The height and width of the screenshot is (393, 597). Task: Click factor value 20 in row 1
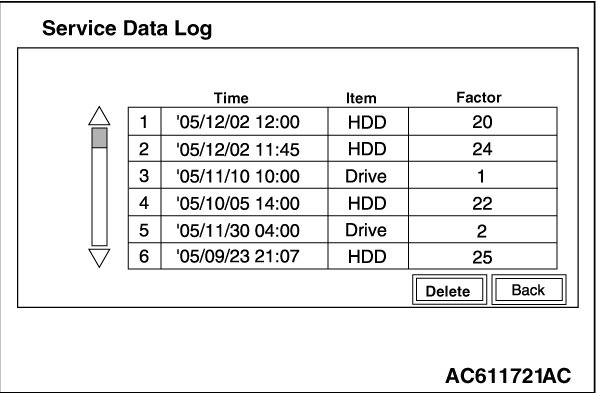483,121
